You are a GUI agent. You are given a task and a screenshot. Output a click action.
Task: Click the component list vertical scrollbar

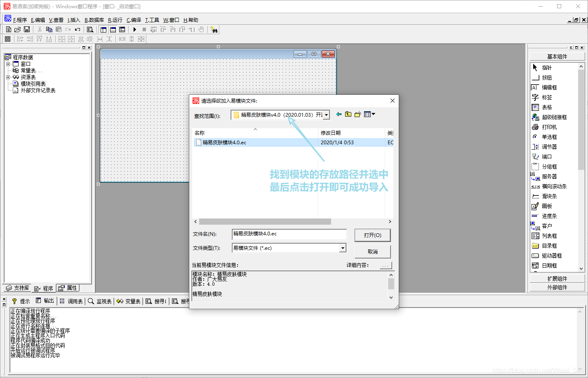tap(581, 120)
